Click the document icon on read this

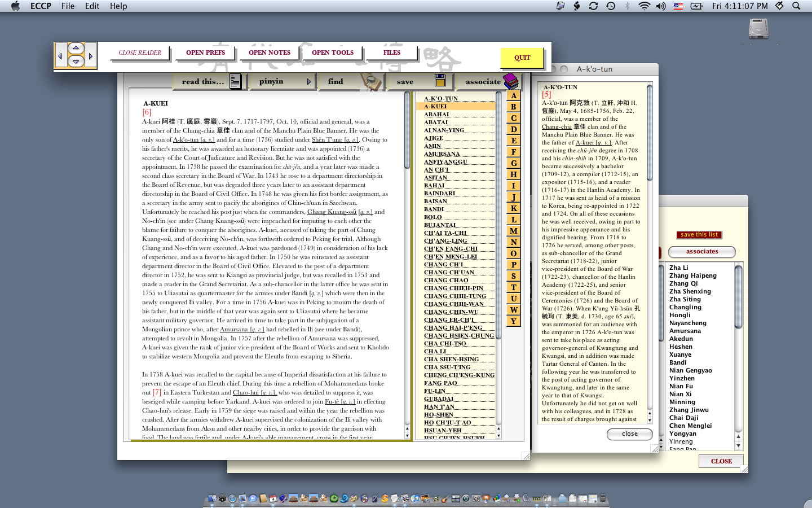[x=236, y=81]
